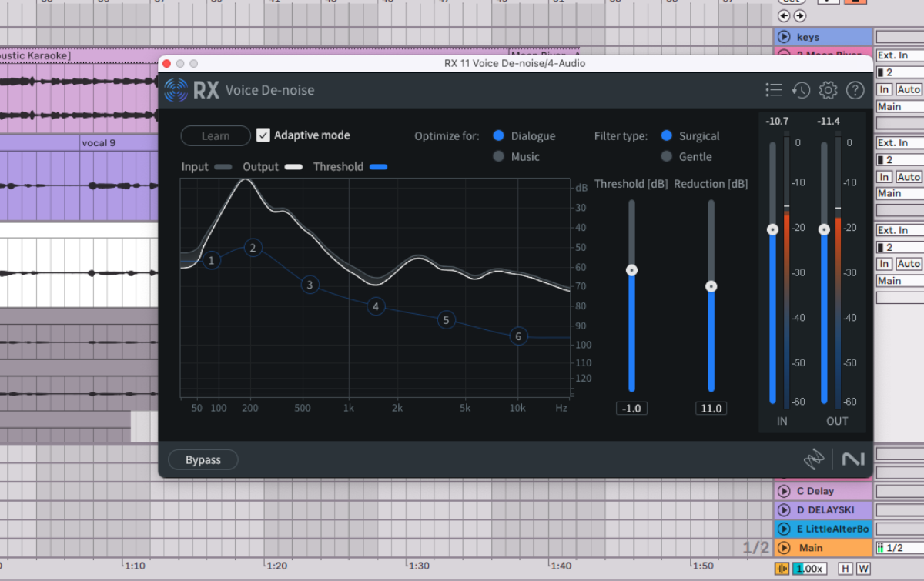Launch the keys track play icon

coord(784,37)
